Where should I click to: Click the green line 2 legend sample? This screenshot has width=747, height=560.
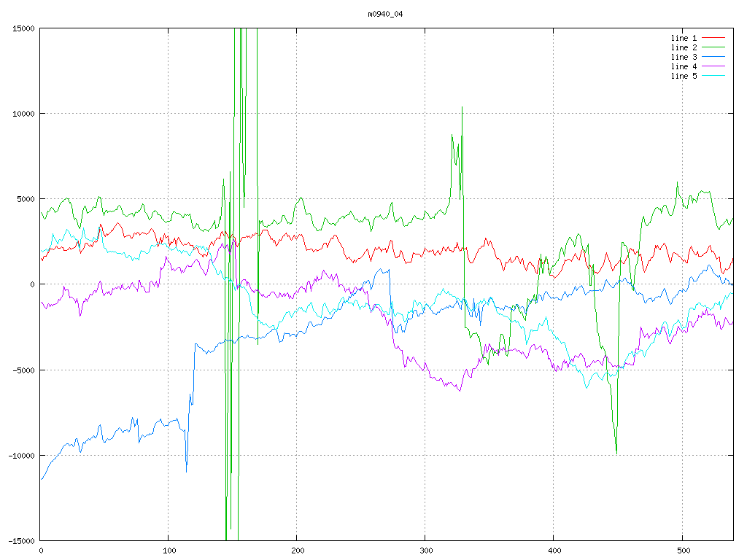click(x=713, y=47)
